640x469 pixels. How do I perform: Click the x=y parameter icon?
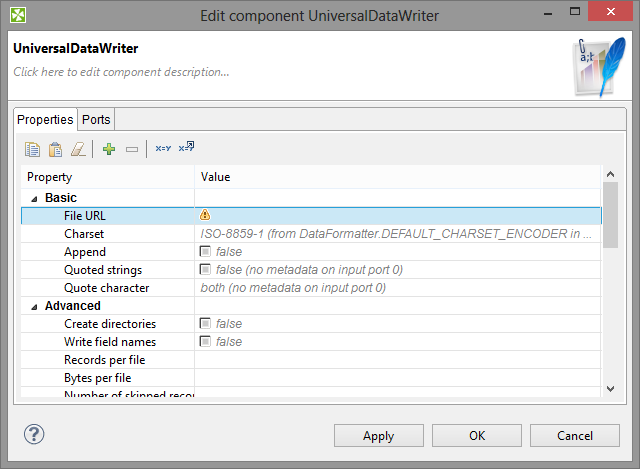162,149
